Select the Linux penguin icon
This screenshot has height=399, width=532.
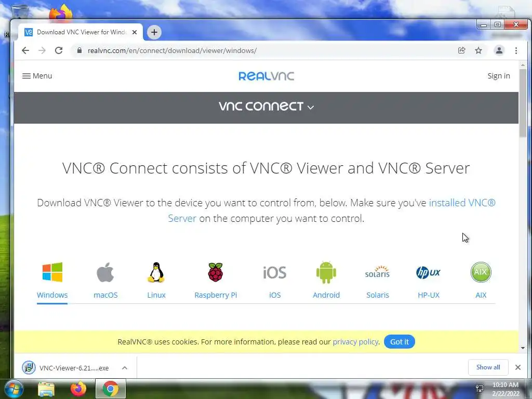[156, 272]
